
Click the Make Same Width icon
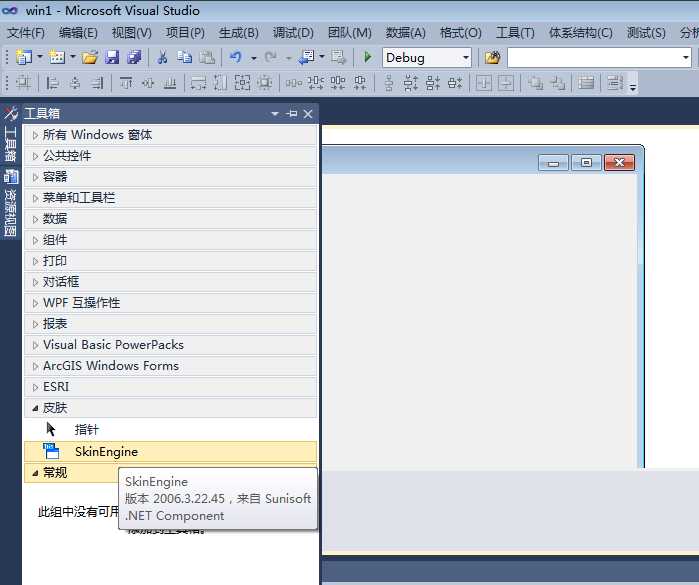[x=199, y=83]
